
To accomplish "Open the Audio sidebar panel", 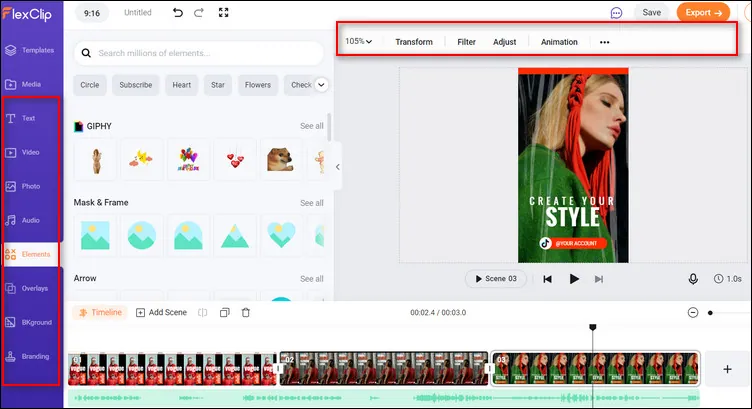I will pos(23,220).
